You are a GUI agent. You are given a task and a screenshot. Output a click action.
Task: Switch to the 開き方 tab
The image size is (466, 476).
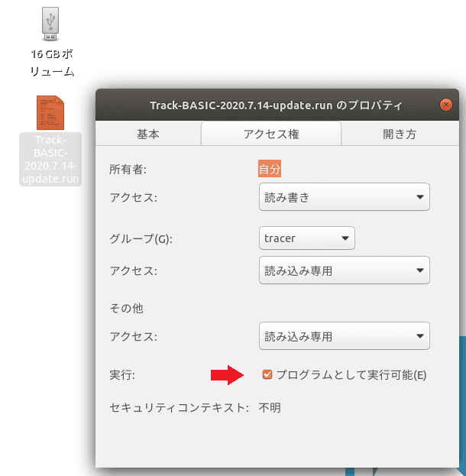click(400, 134)
